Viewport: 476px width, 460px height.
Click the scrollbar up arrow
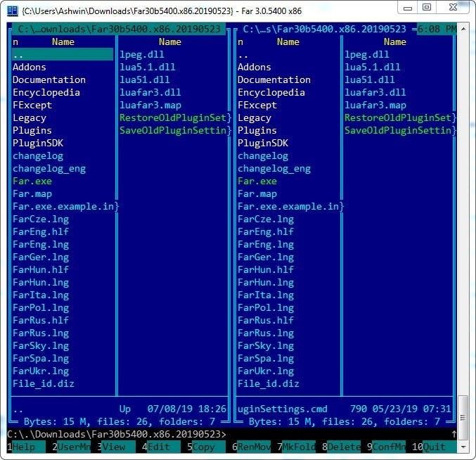point(463,29)
